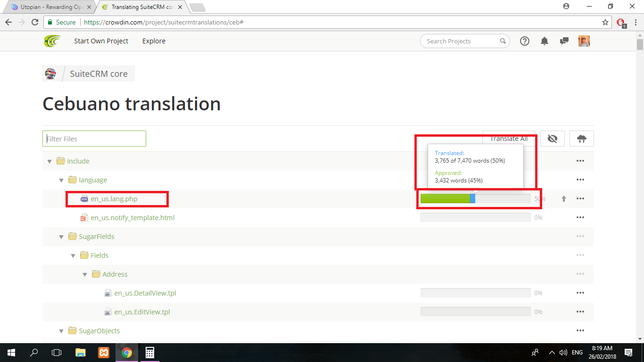Open XAMPP from the taskbar
The height and width of the screenshot is (362, 644).
[x=104, y=353]
